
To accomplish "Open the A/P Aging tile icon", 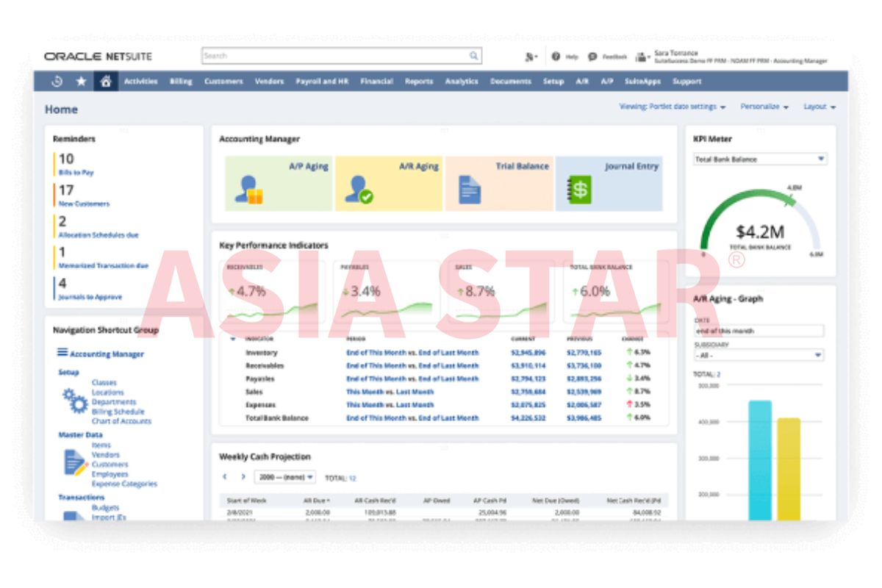I will click(248, 190).
